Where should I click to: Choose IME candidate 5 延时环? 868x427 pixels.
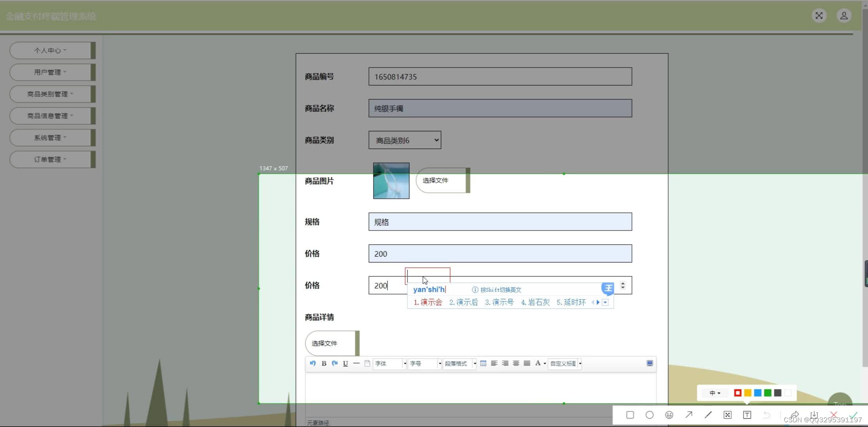pyautogui.click(x=571, y=302)
